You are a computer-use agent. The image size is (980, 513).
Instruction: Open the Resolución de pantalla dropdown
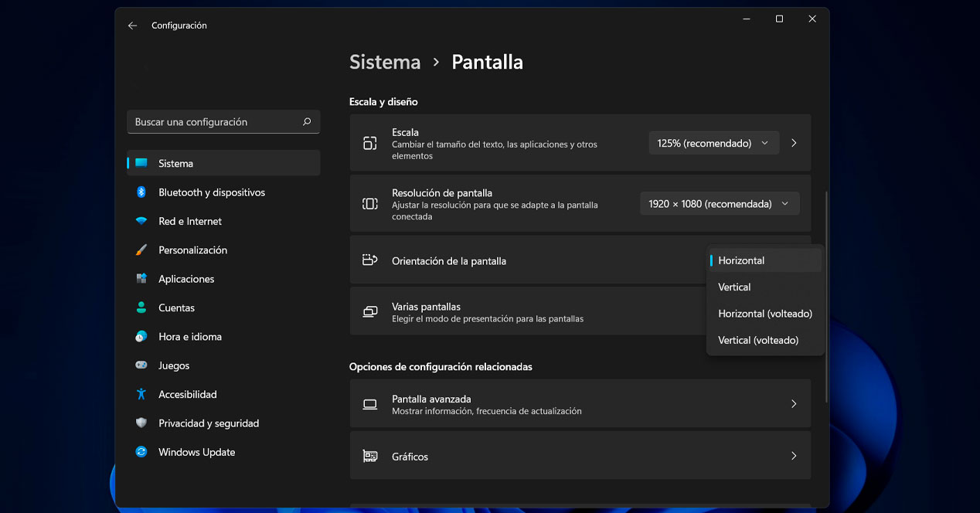[x=718, y=203]
